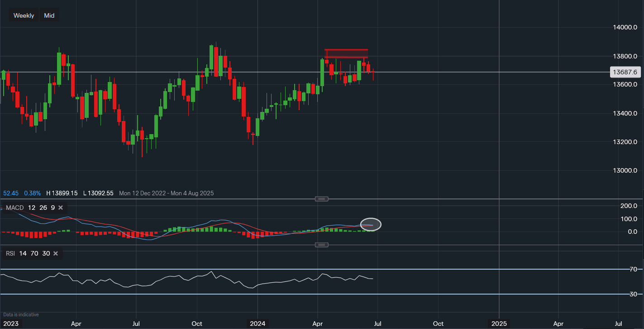Screen dimensions: 644x329
Task: Toggle the MACD signal period value 9
Action: [x=52, y=208]
